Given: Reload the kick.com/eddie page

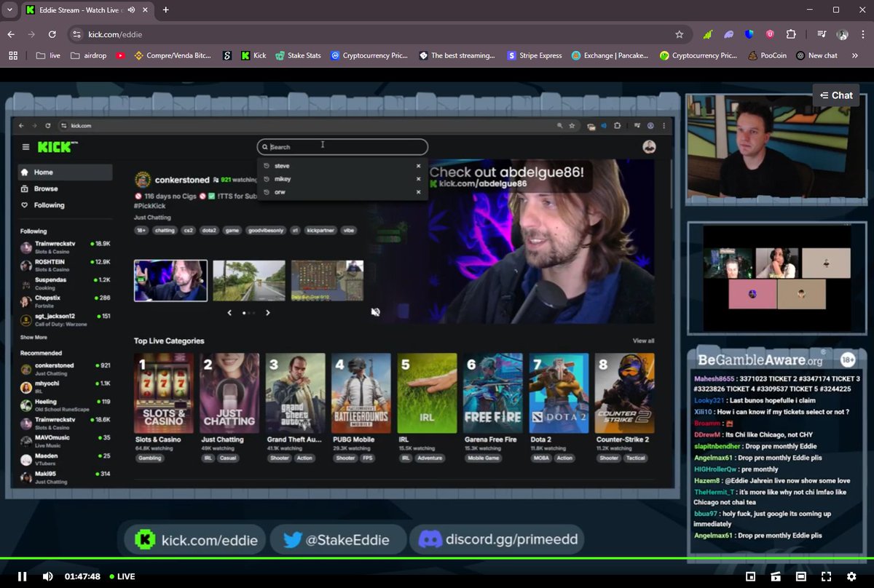Looking at the screenshot, I should [x=52, y=34].
